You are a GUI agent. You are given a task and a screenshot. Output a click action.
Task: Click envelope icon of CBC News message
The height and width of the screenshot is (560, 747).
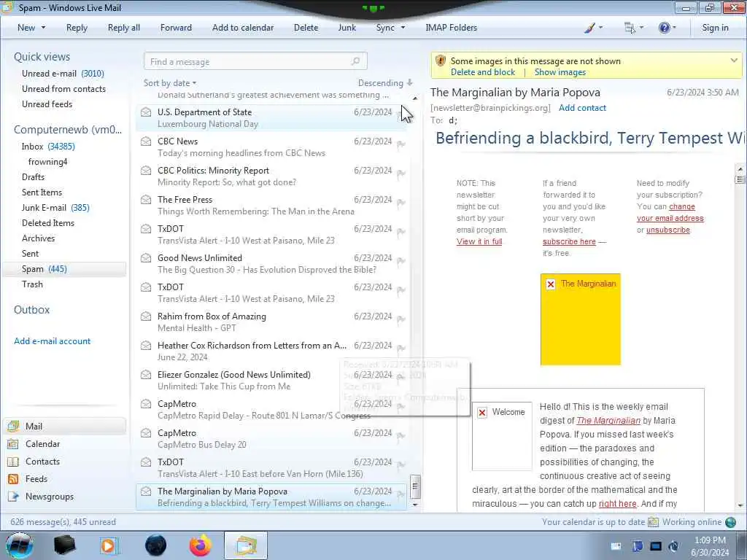click(146, 141)
